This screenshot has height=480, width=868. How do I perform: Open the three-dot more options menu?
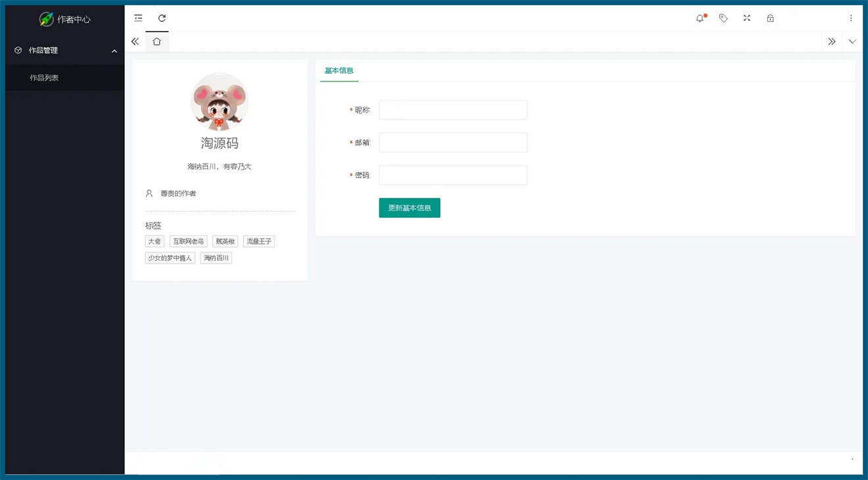click(x=851, y=18)
